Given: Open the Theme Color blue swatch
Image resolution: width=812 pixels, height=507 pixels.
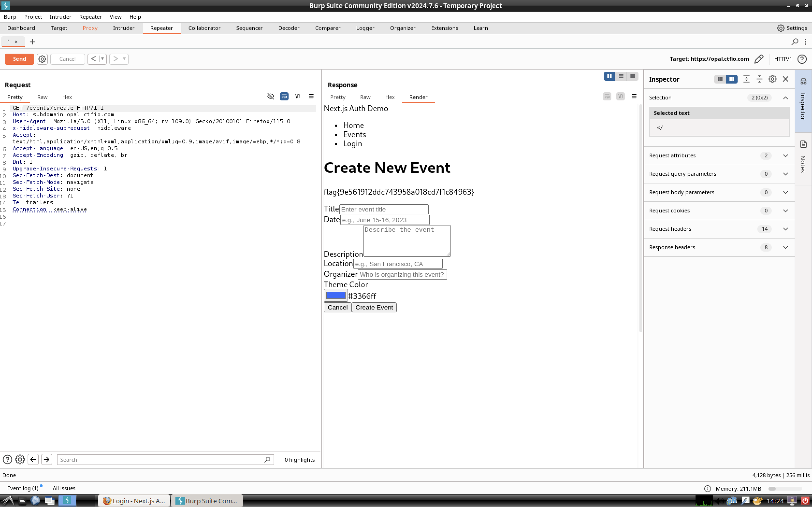Looking at the screenshot, I should [335, 296].
